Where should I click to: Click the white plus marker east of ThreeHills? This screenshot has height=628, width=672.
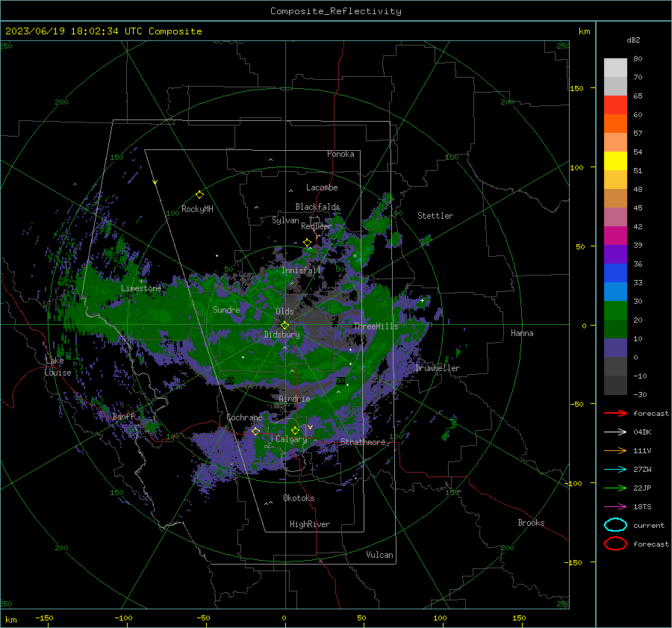coord(422,300)
